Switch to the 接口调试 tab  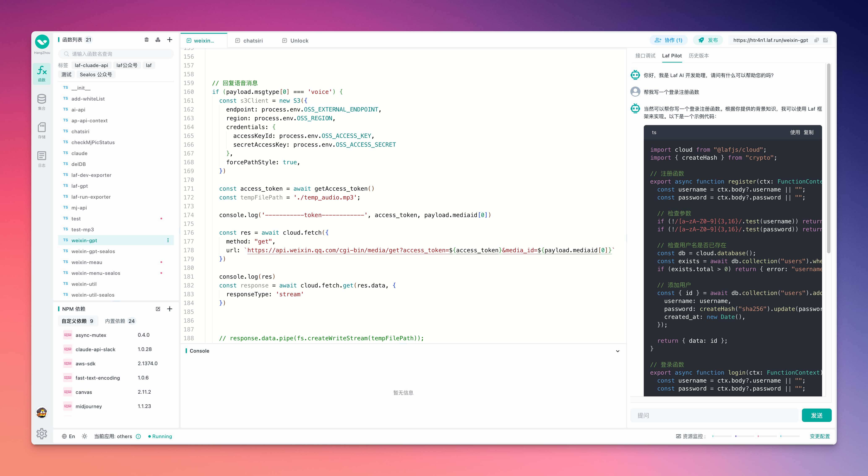646,55
